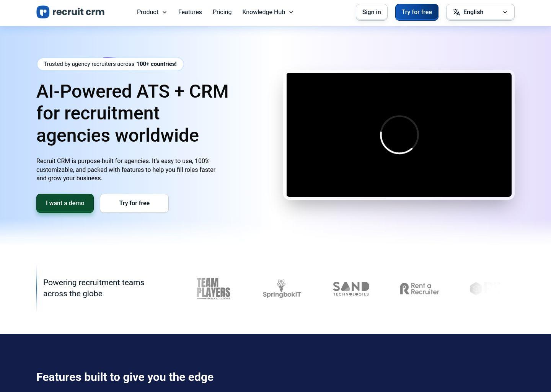Select Pricing in the navigation menu
This screenshot has height=392, width=551.
click(x=222, y=12)
